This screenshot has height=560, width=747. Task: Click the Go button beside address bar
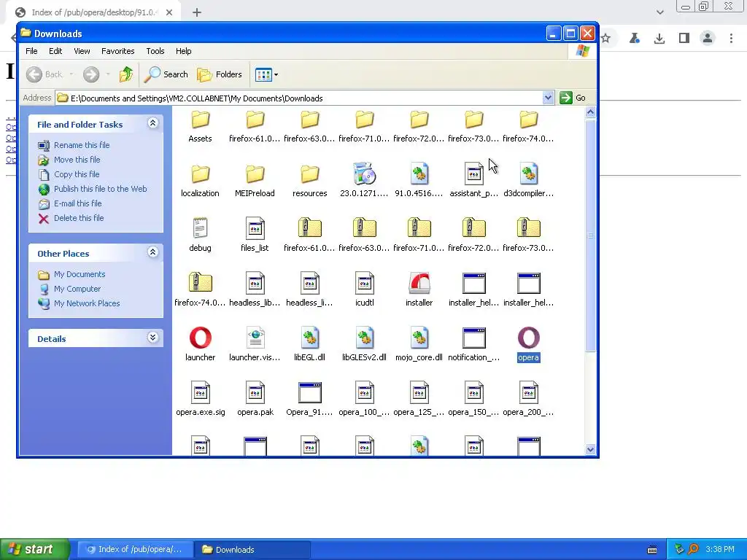573,98
